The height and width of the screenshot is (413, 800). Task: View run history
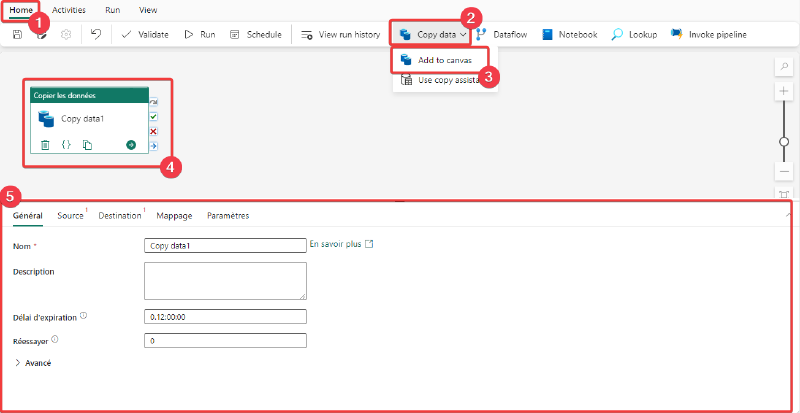click(x=341, y=35)
